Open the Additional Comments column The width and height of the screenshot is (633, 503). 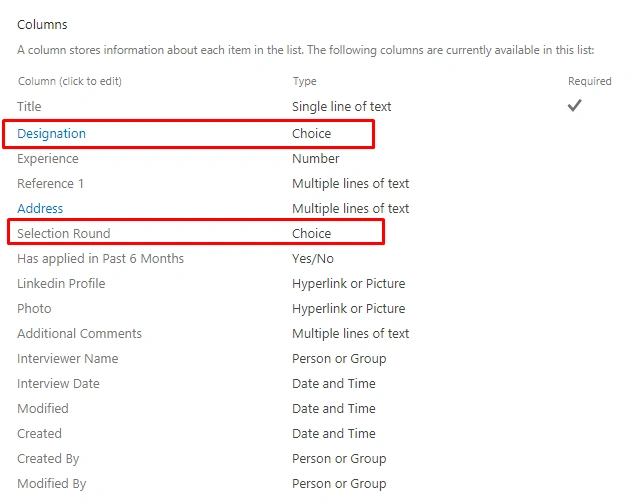(79, 334)
